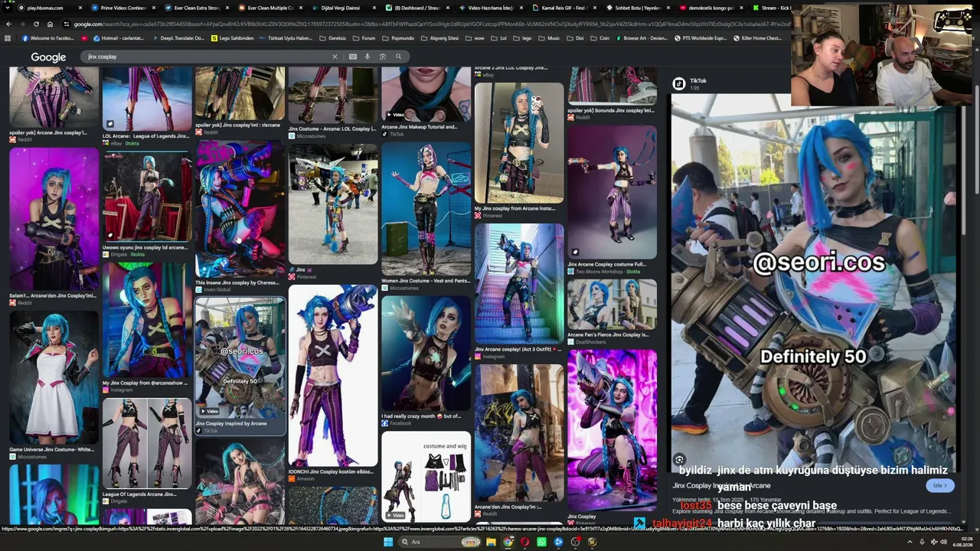Submit search with the magnifier icon
980x551 pixels.
[x=398, y=57]
